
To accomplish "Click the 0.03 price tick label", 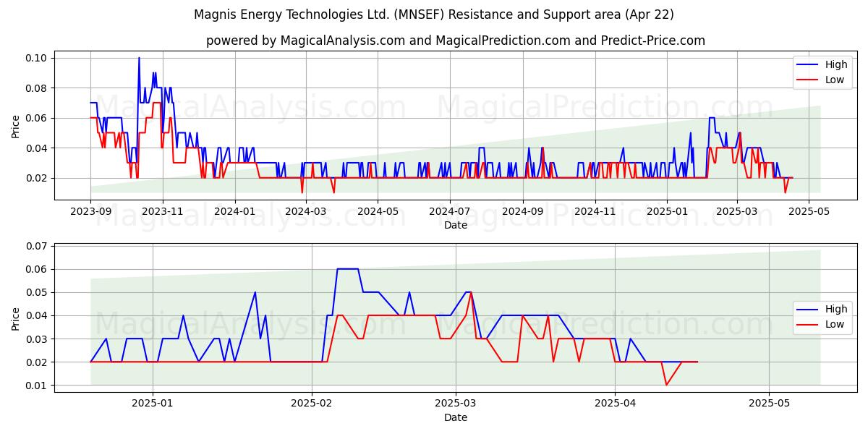I will [x=36, y=339].
